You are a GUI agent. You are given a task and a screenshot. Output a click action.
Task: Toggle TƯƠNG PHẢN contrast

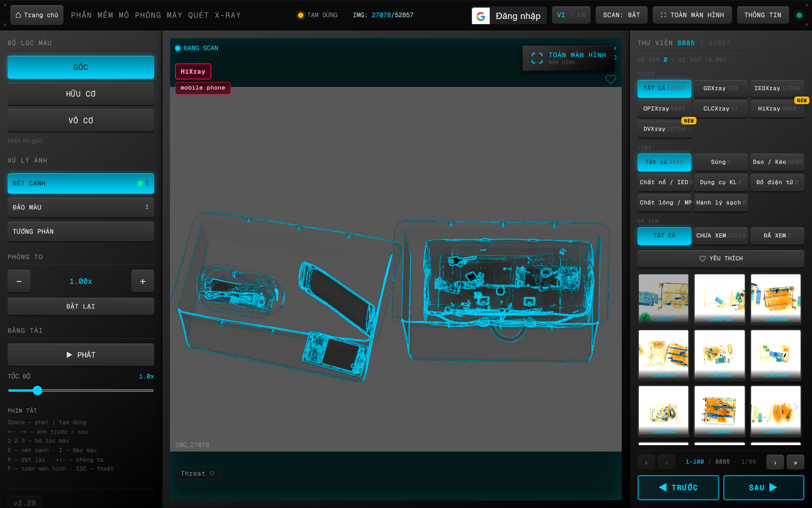81,231
